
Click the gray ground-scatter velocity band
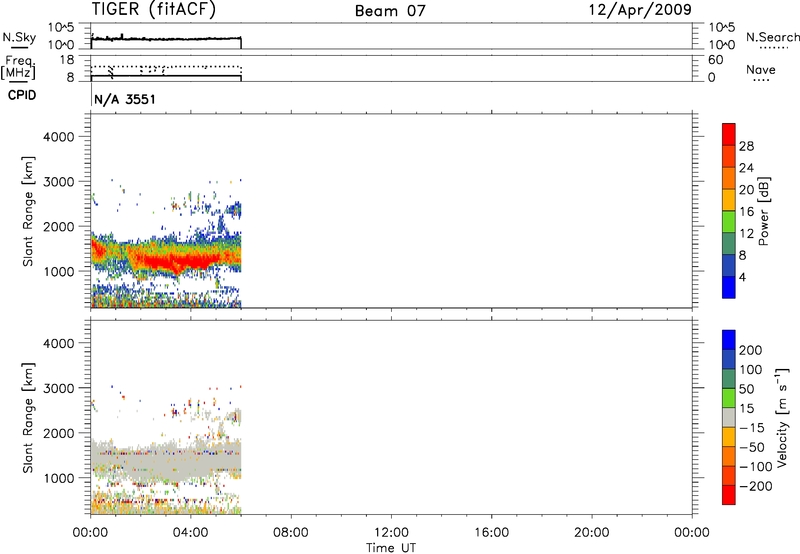168,461
